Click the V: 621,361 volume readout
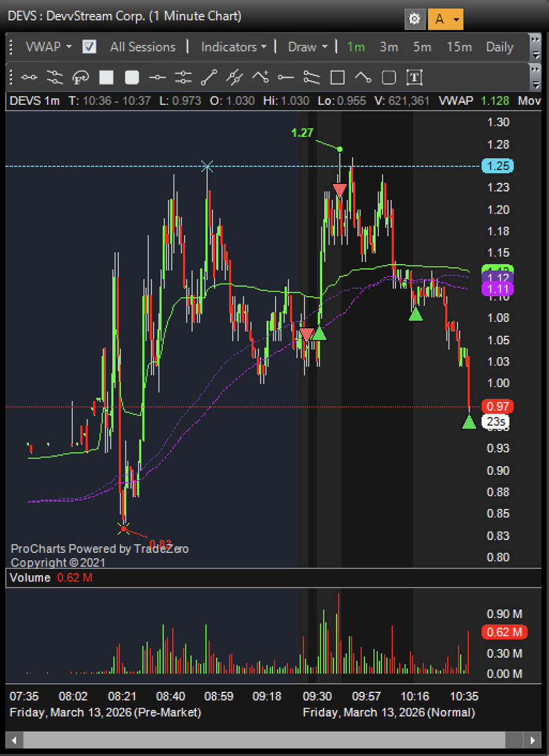This screenshot has height=756, width=549. pos(403,101)
